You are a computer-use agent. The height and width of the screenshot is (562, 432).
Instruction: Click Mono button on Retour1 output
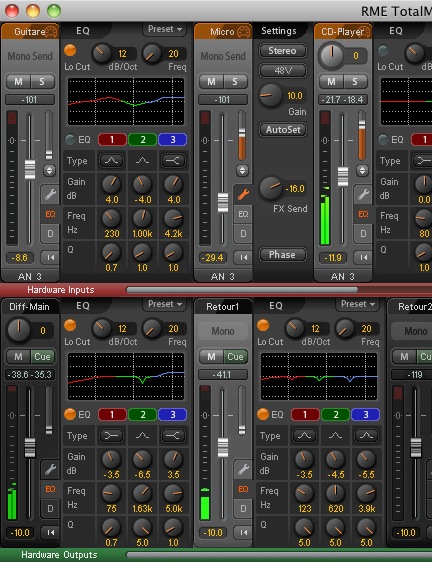coord(223,331)
